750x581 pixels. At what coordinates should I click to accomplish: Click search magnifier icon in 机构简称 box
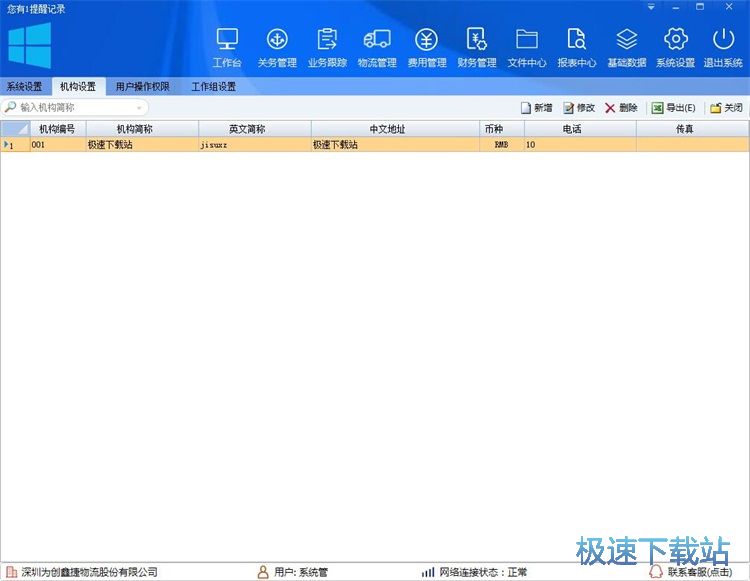11,107
